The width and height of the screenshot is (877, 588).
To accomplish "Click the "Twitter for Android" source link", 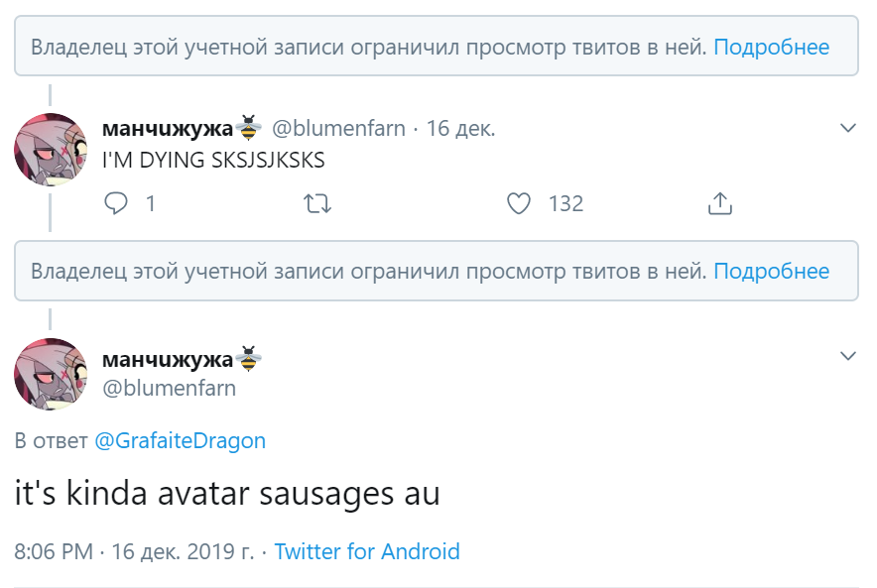I will pos(367,551).
